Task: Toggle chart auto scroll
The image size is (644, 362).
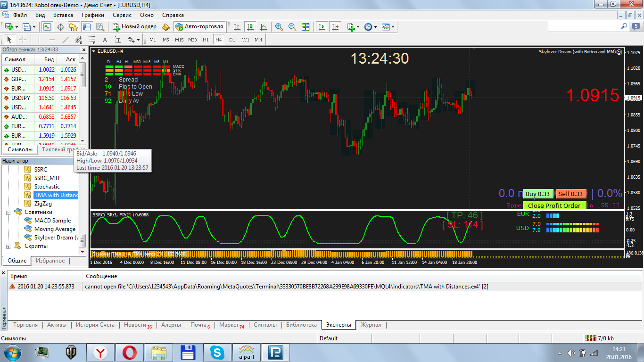Action: pos(322,27)
